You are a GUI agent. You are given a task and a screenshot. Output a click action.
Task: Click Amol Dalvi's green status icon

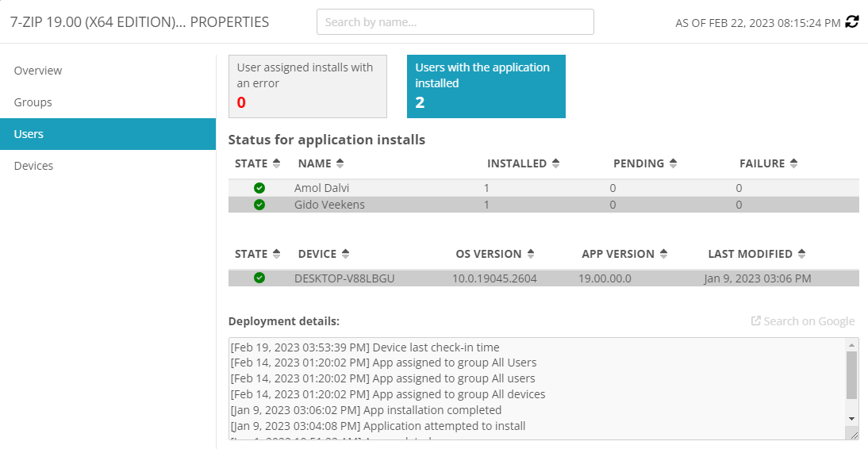[259, 188]
